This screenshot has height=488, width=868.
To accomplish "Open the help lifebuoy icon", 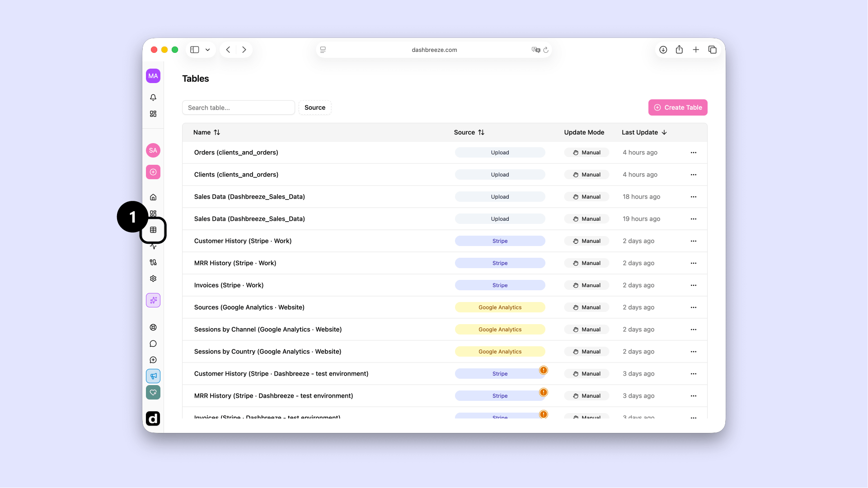I will click(x=153, y=327).
